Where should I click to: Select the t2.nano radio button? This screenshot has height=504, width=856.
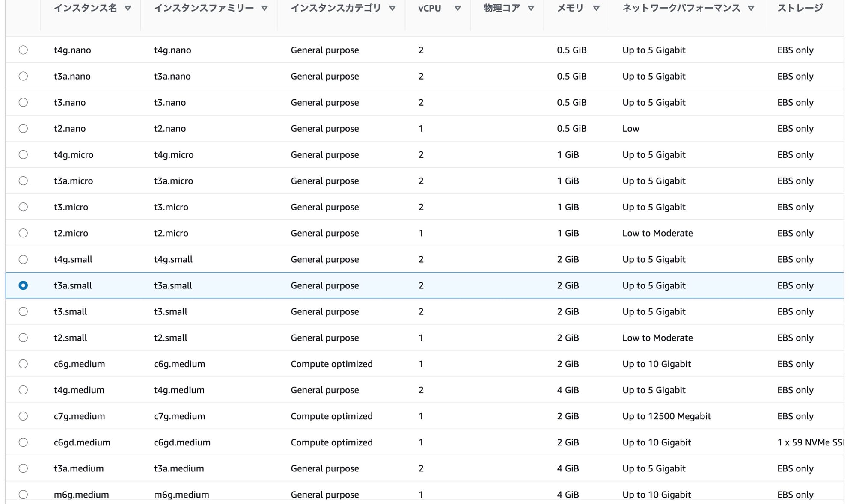(x=24, y=128)
